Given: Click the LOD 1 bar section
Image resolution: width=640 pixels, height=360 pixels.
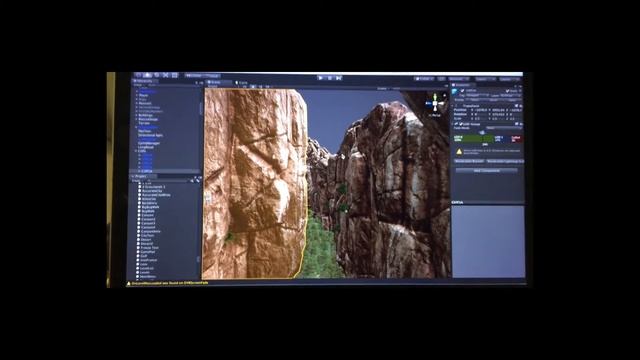Looking at the screenshot, I should point(502,139).
